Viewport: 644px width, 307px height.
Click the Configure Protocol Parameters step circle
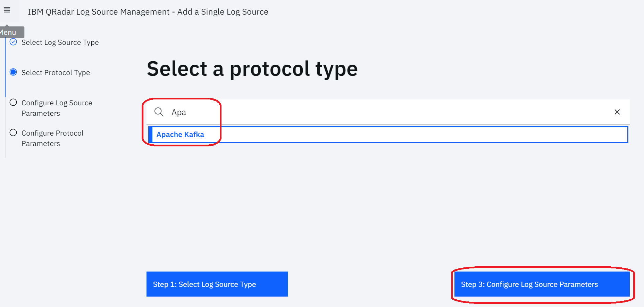tap(13, 133)
